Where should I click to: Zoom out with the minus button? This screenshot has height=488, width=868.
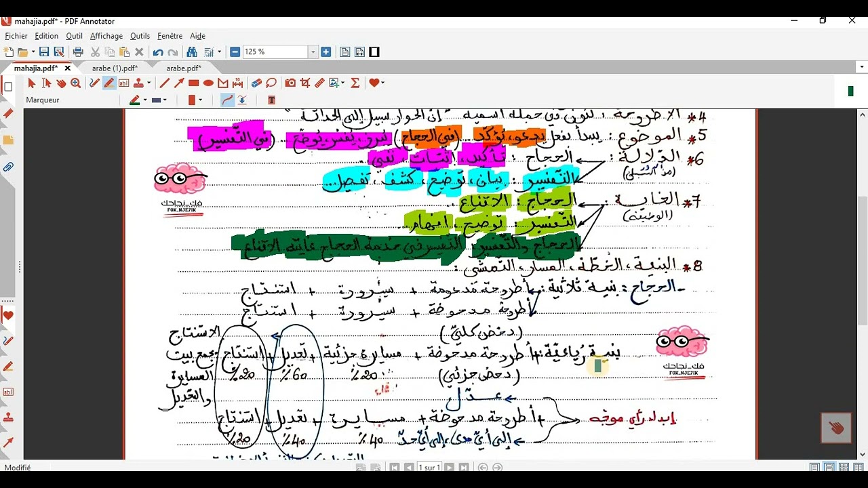coord(235,52)
